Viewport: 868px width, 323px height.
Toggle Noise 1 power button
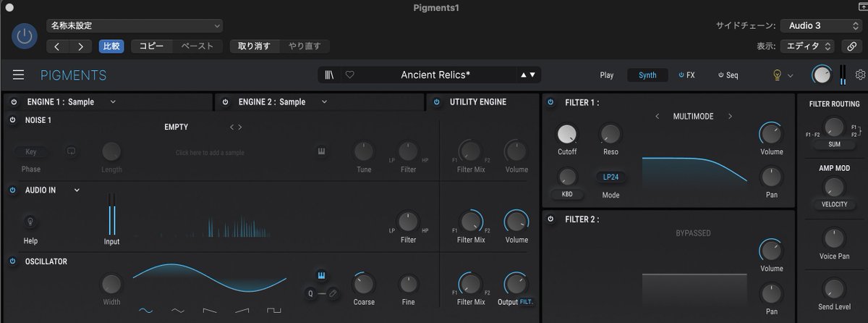click(12, 120)
